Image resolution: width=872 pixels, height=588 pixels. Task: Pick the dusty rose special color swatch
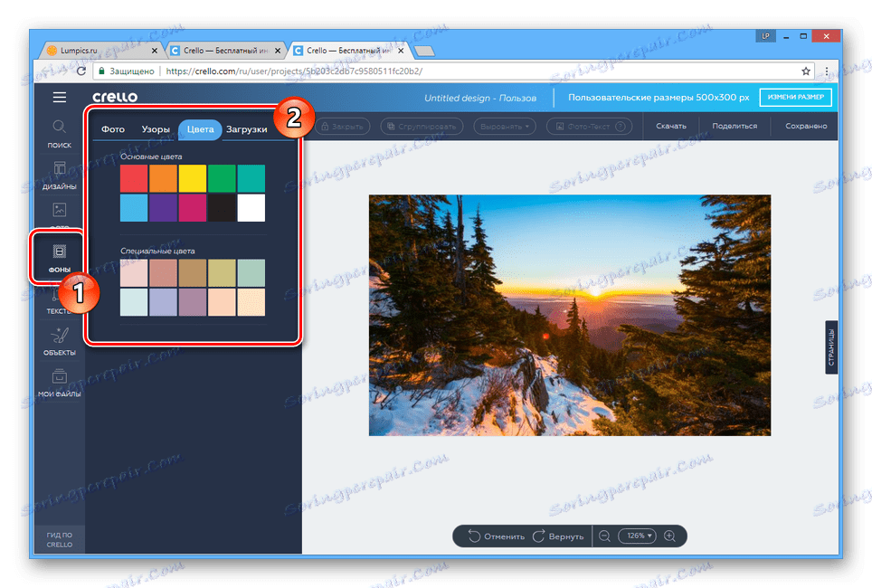pos(163,273)
